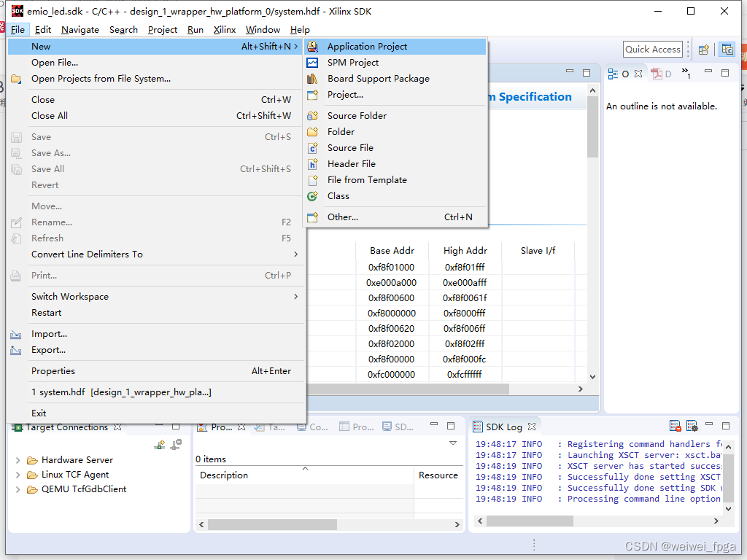747x560 pixels.
Task: Click the Source Folder icon
Action: (312, 116)
